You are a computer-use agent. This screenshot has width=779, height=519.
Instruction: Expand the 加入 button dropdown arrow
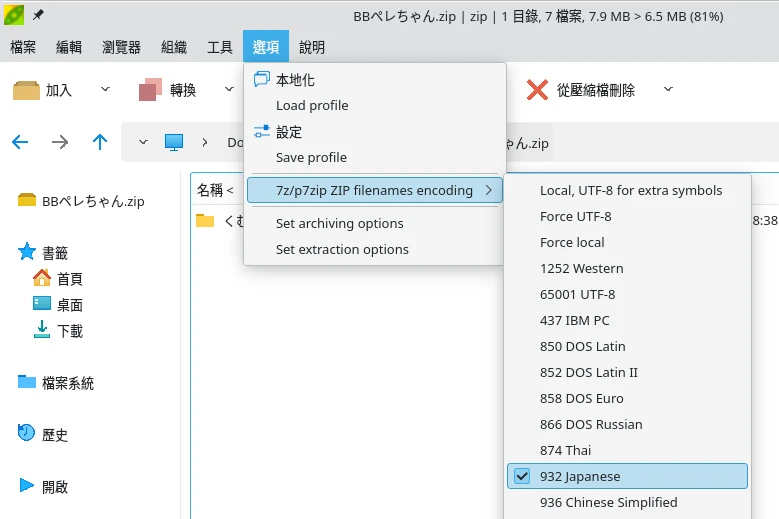click(x=105, y=90)
